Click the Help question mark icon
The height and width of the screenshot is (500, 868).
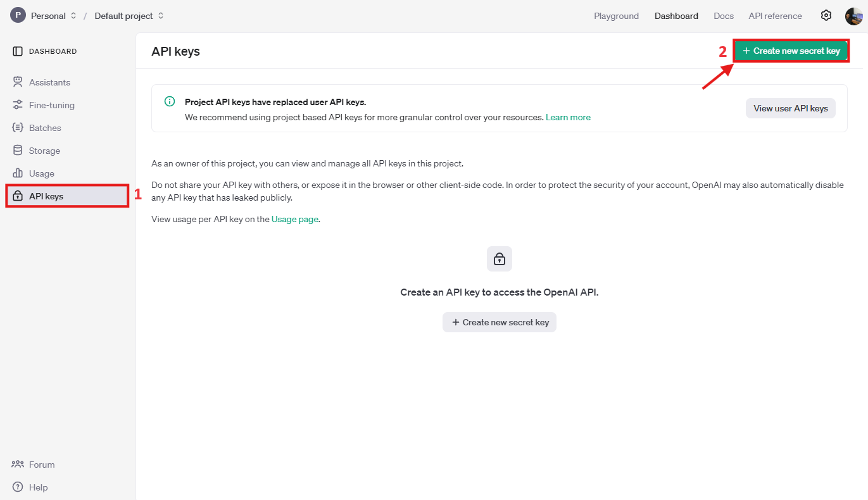pyautogui.click(x=18, y=487)
